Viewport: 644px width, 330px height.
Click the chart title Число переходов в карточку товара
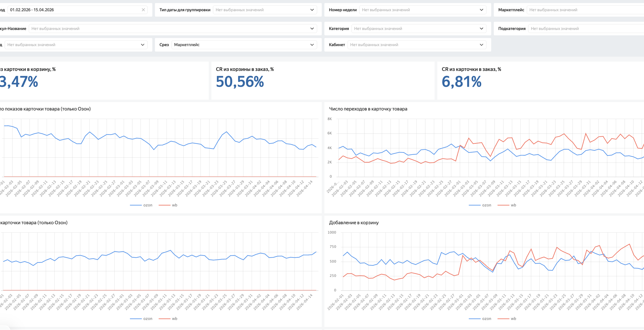[368, 109]
